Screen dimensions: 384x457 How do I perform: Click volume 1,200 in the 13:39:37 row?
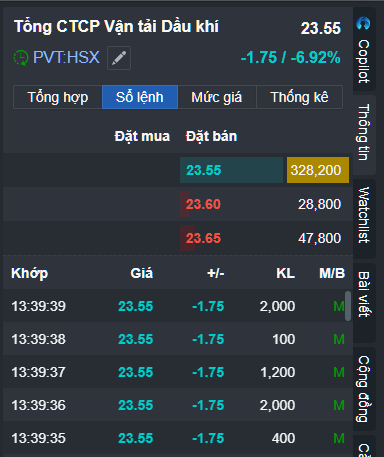(278, 372)
